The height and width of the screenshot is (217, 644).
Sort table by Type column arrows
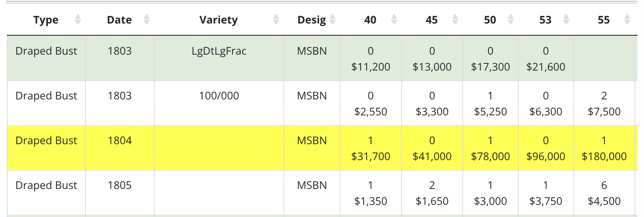click(x=78, y=19)
